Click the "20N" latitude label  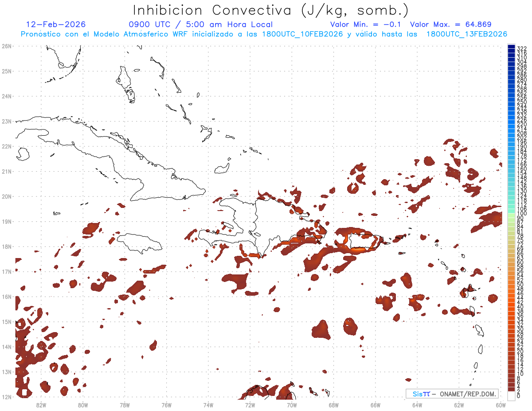[x=7, y=196]
